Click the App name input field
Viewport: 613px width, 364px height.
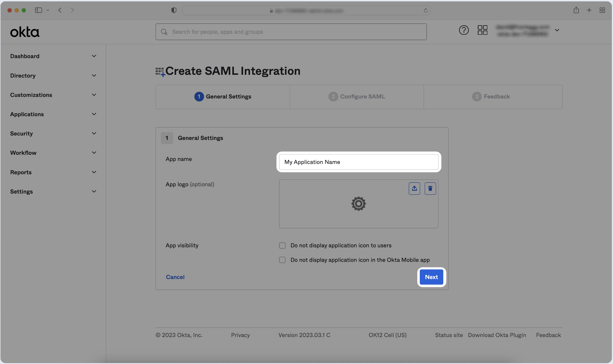click(358, 162)
